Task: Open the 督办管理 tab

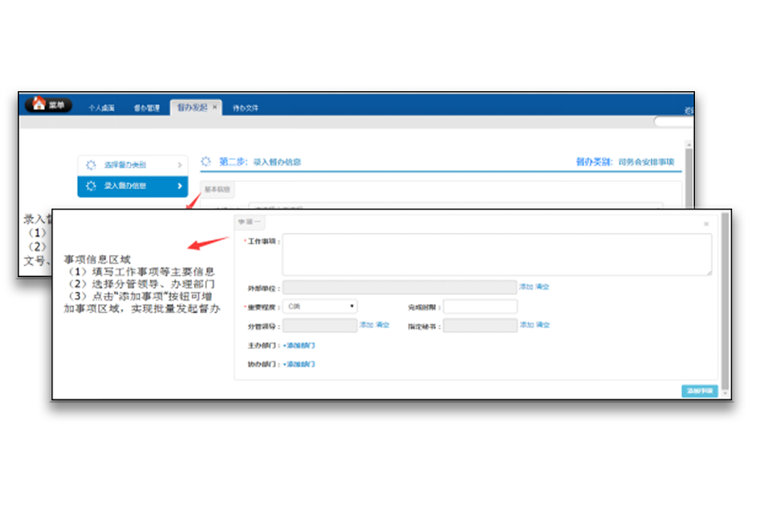Action: point(146,108)
